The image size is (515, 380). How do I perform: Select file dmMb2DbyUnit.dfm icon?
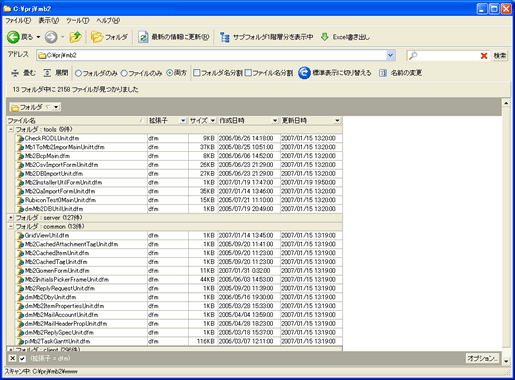pyautogui.click(x=21, y=297)
